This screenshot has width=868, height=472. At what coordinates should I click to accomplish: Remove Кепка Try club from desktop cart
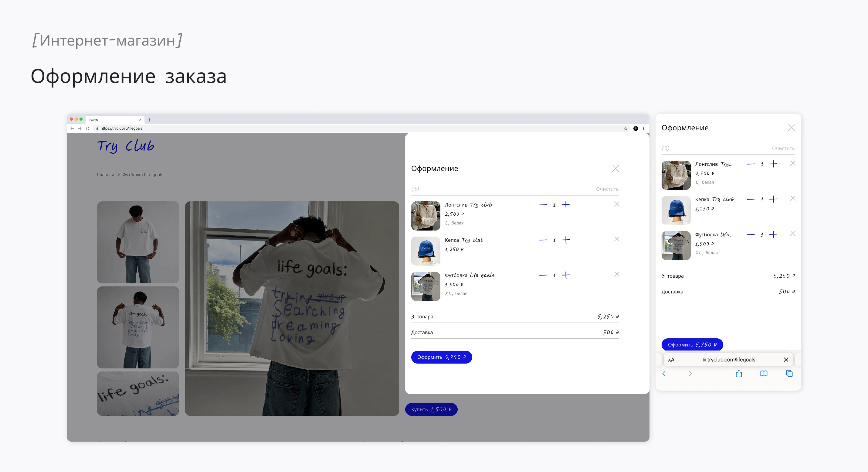[x=617, y=239]
